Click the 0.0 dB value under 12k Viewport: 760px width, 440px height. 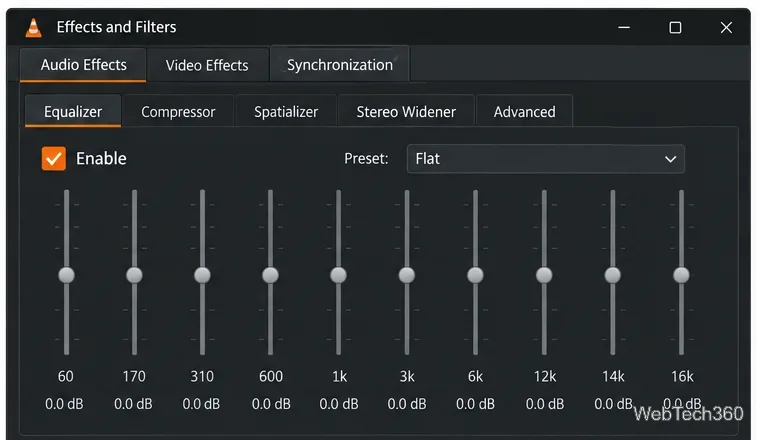[545, 404]
